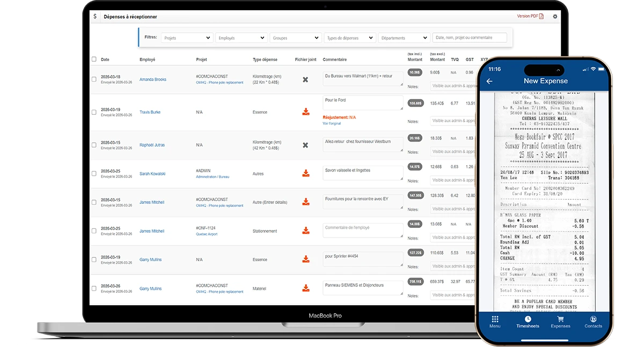Click the 10.56$ amount badge
Image resolution: width=644 pixels, height=348 pixels.
tap(415, 72)
